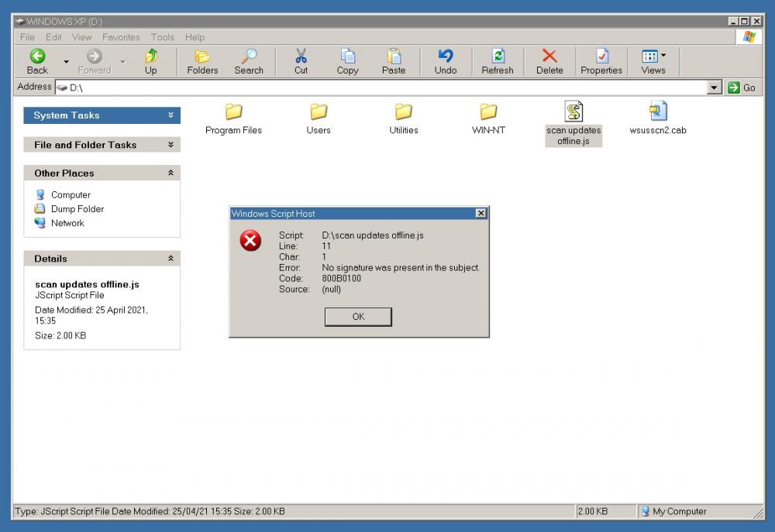Click the red Delete icon
Screen dimensions: 775x532
point(549,57)
